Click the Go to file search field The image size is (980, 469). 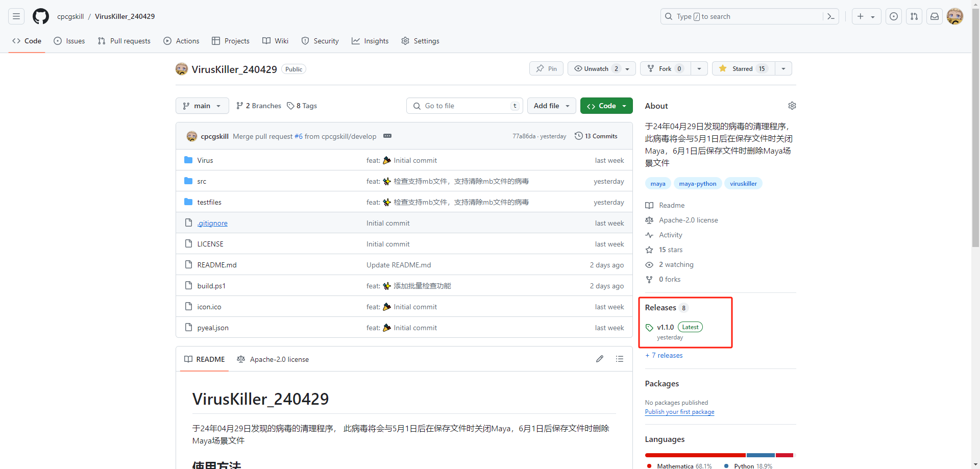click(x=465, y=106)
